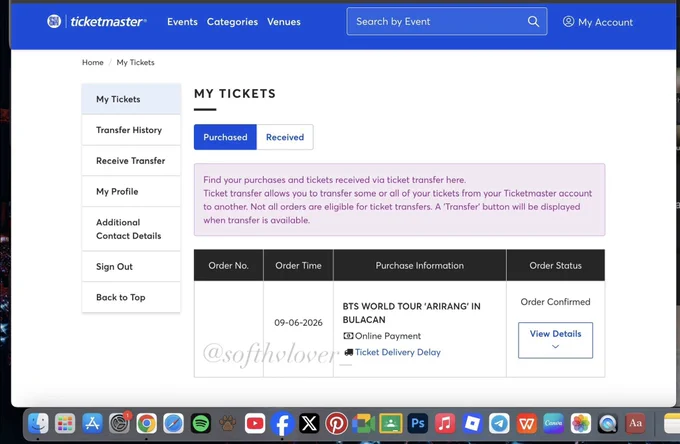Open Google Meet from the dock
The width and height of the screenshot is (680, 444).
point(363,423)
